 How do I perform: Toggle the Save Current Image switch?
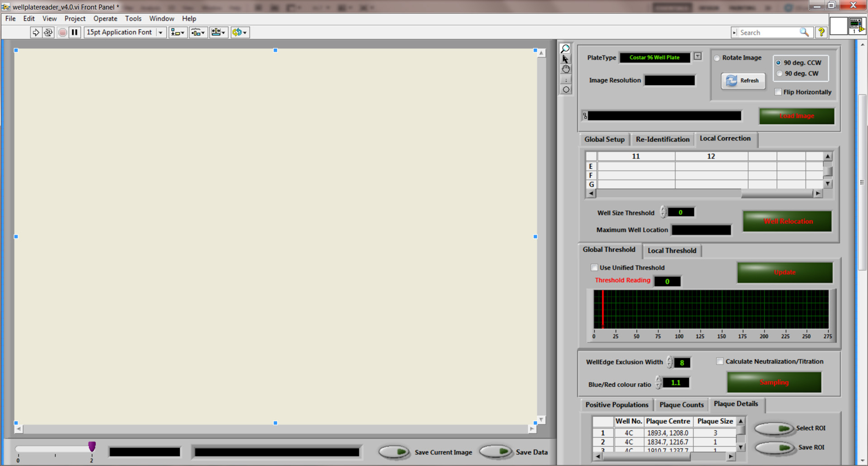click(394, 452)
